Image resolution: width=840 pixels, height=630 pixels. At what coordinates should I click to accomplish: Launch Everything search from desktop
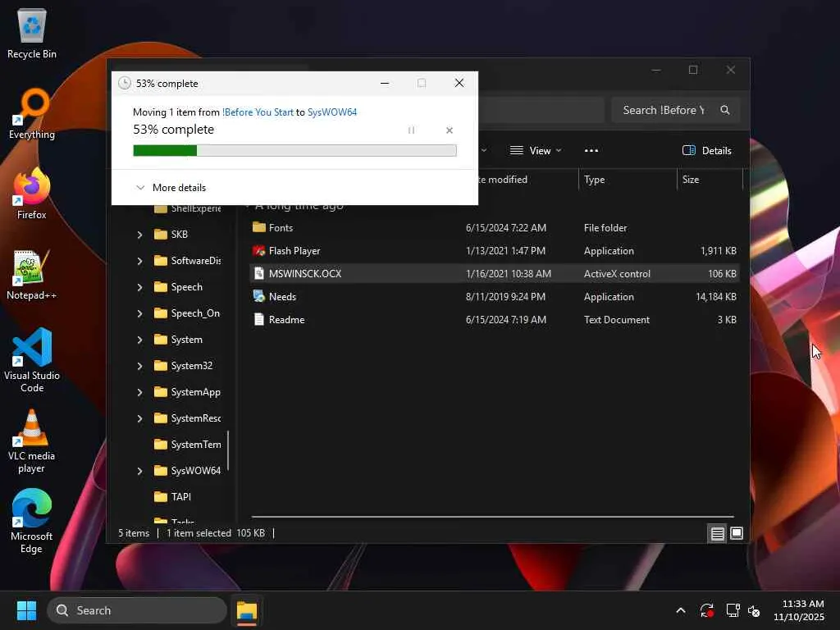click(32, 113)
